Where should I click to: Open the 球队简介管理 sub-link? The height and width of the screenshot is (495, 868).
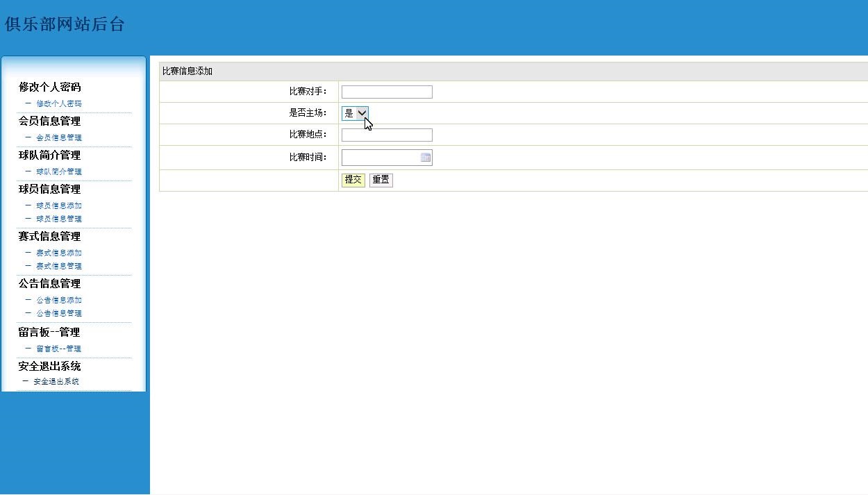point(59,171)
